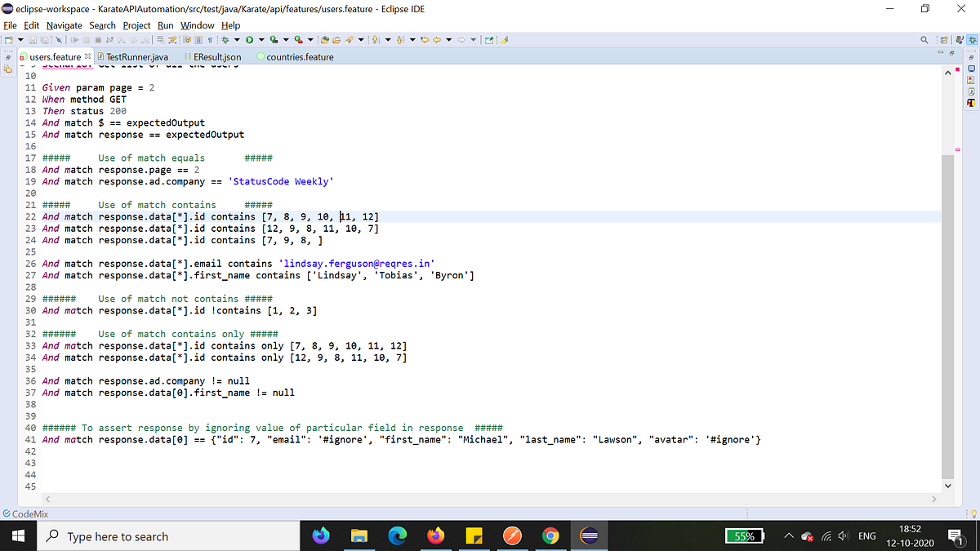Click the 55% battery level indicator
Viewport: 980px width, 551px height.
tap(742, 536)
